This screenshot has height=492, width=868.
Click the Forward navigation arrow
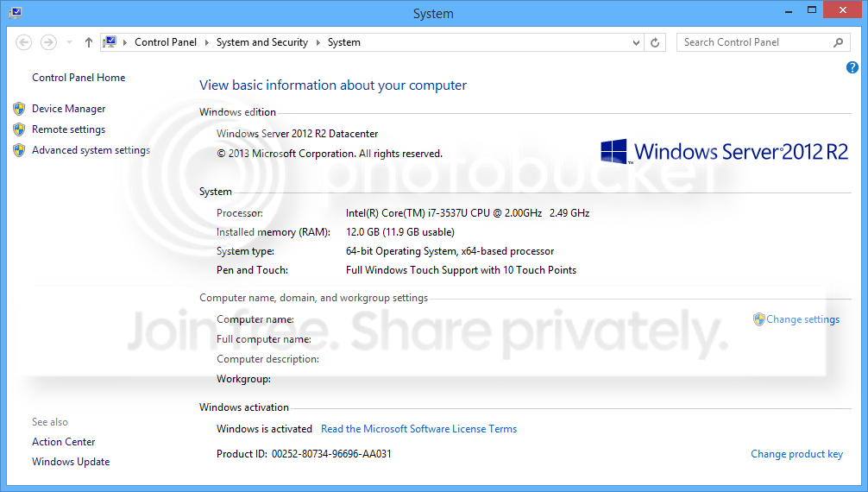[48, 42]
